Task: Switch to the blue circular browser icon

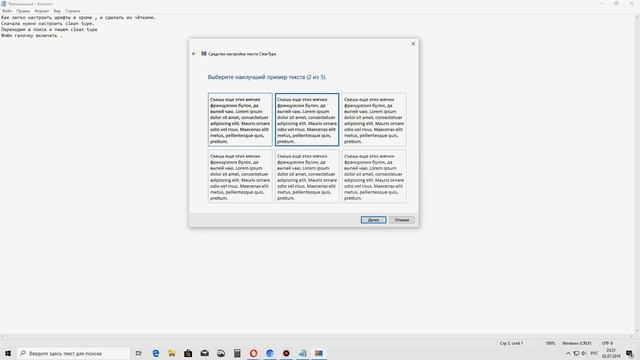Action: point(270,353)
